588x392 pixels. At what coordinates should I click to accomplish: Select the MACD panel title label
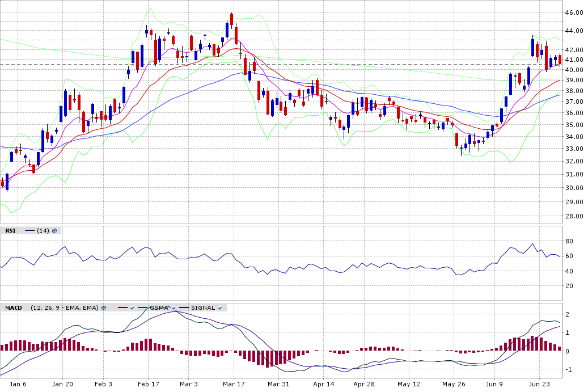tap(14, 308)
